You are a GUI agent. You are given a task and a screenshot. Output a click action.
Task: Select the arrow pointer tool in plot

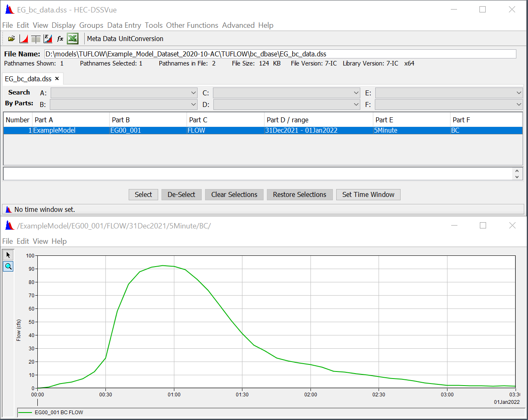point(8,255)
